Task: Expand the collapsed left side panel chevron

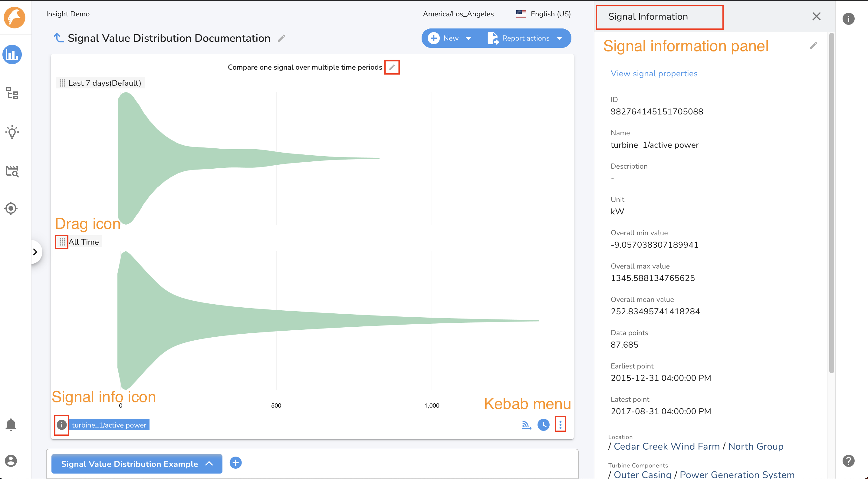Action: (35, 252)
